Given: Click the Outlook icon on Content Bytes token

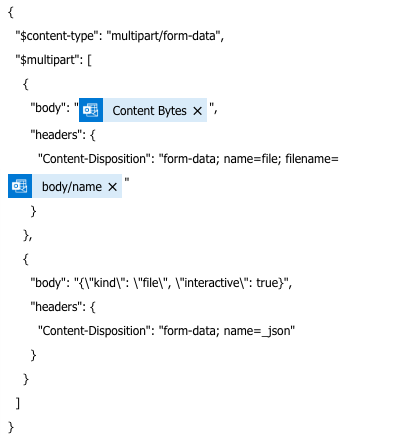Looking at the screenshot, I should 91,110.
